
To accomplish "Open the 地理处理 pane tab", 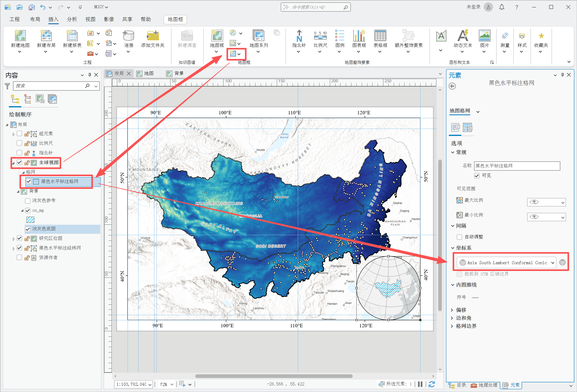I will 484,385.
